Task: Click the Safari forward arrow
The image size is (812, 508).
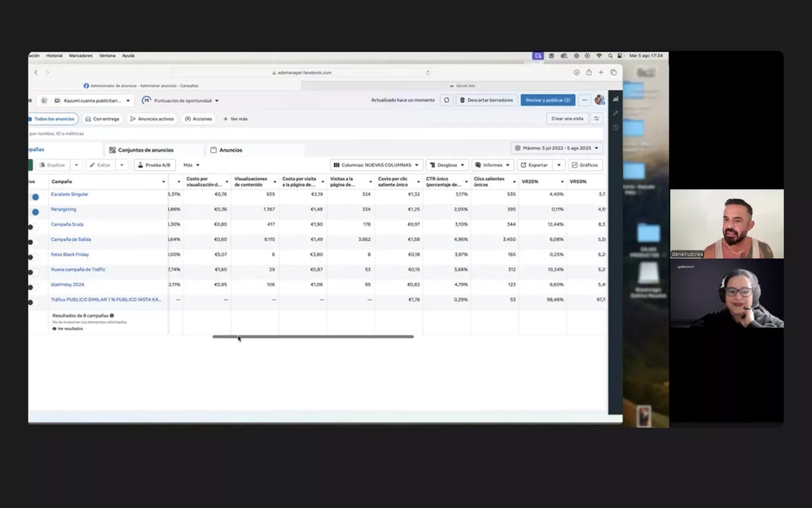Action: pyautogui.click(x=47, y=72)
